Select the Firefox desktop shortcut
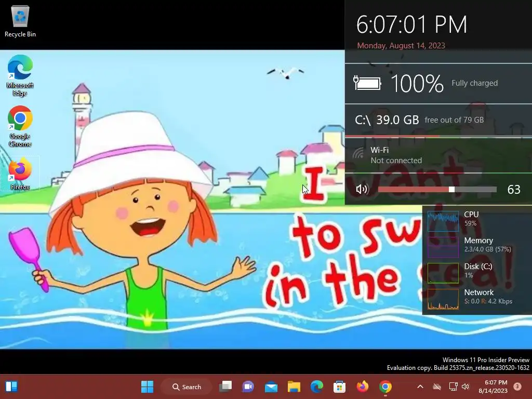This screenshot has width=532, height=399. point(20,174)
